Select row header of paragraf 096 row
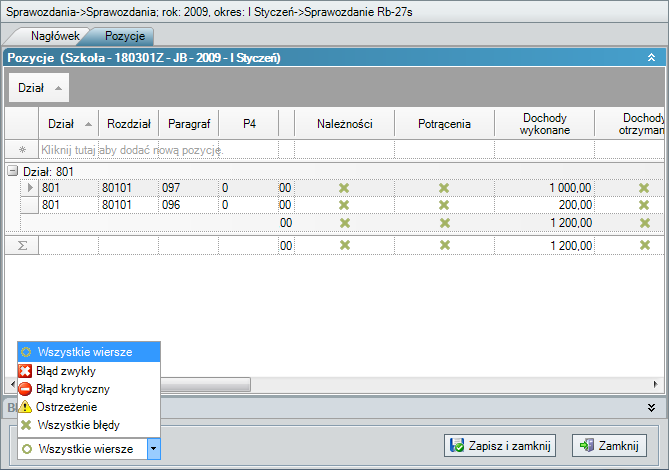This screenshot has height=470, width=669. click(30, 205)
